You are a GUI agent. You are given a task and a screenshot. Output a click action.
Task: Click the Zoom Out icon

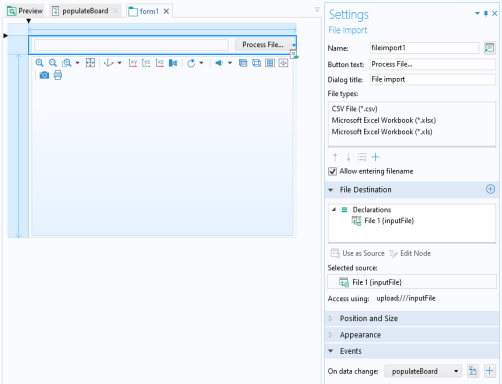click(x=53, y=63)
